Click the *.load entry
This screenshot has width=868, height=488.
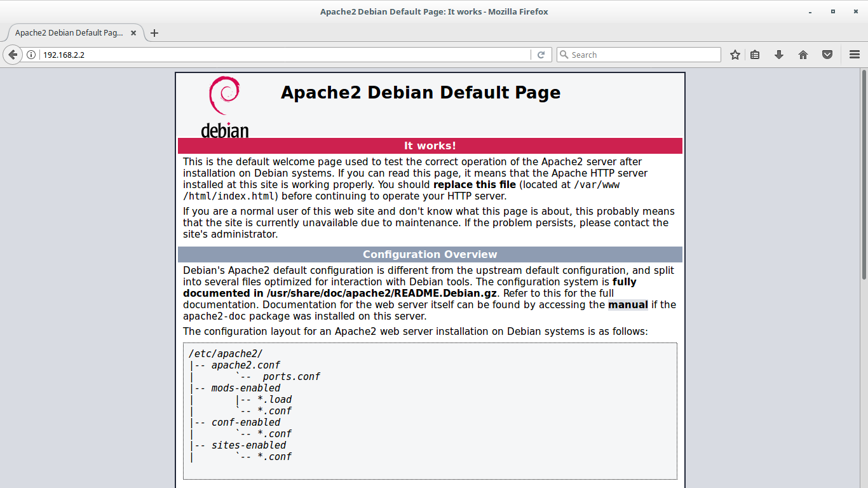275,400
